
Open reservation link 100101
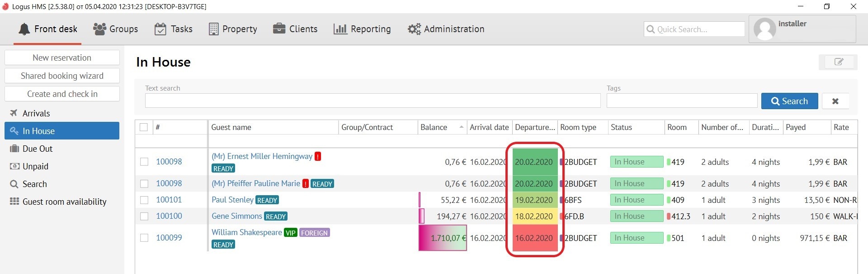[x=169, y=200]
